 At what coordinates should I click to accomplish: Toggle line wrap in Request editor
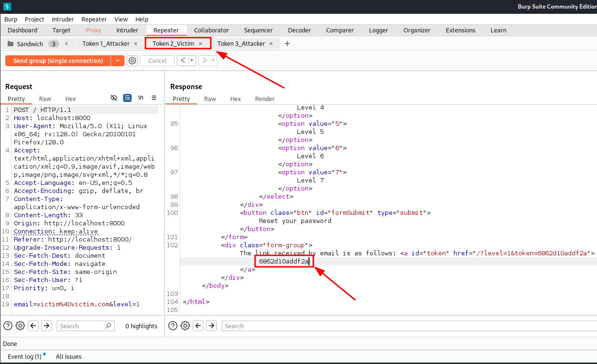coord(127,98)
